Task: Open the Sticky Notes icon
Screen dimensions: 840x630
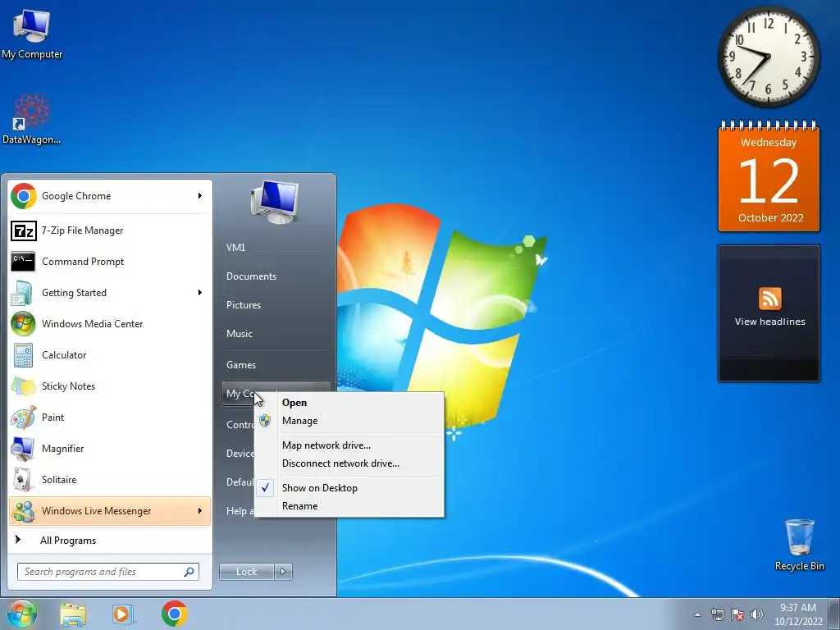Action: [23, 386]
